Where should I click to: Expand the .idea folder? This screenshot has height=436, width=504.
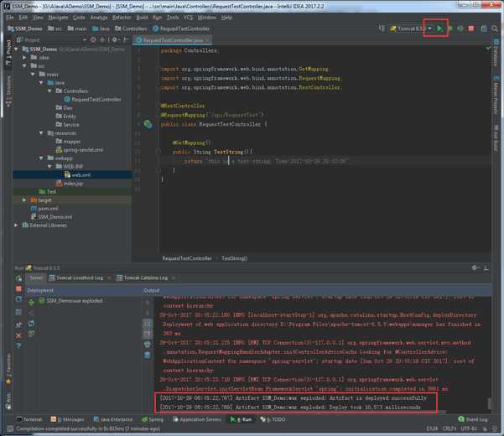click(24, 58)
